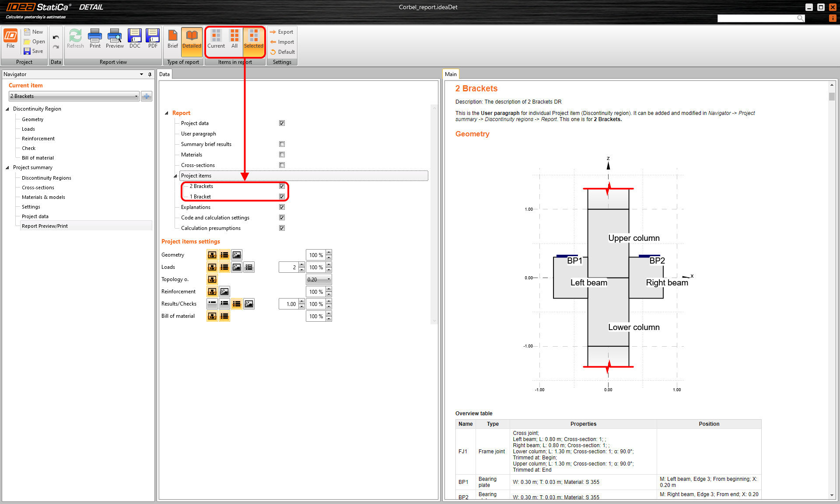Switch to the Main tab

[x=451, y=74]
